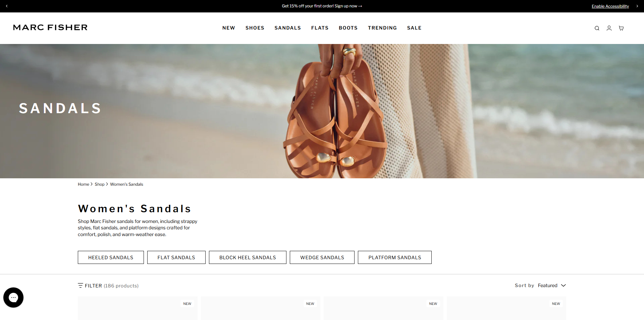This screenshot has width=644, height=320.
Task: Expand the Sort by Featured dropdown
Action: pyautogui.click(x=552, y=285)
